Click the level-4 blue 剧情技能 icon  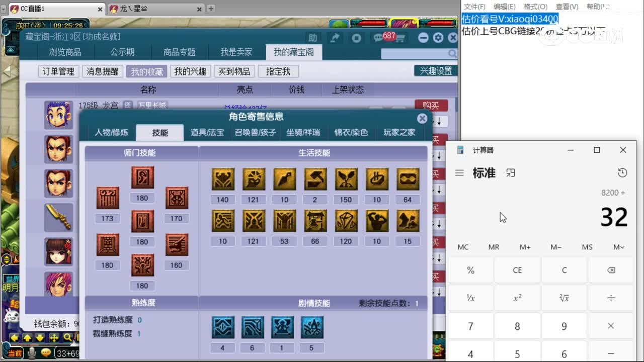(222, 327)
